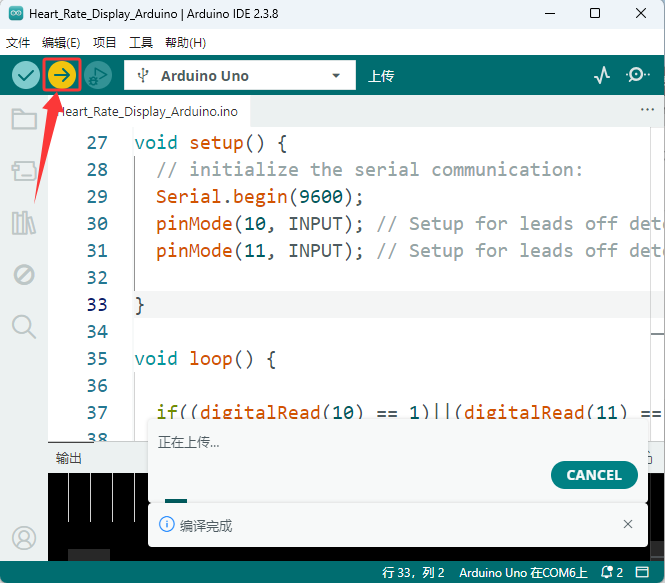Click the output panel horizontal scrollbar thumb
The width and height of the screenshot is (665, 583).
click(89, 555)
